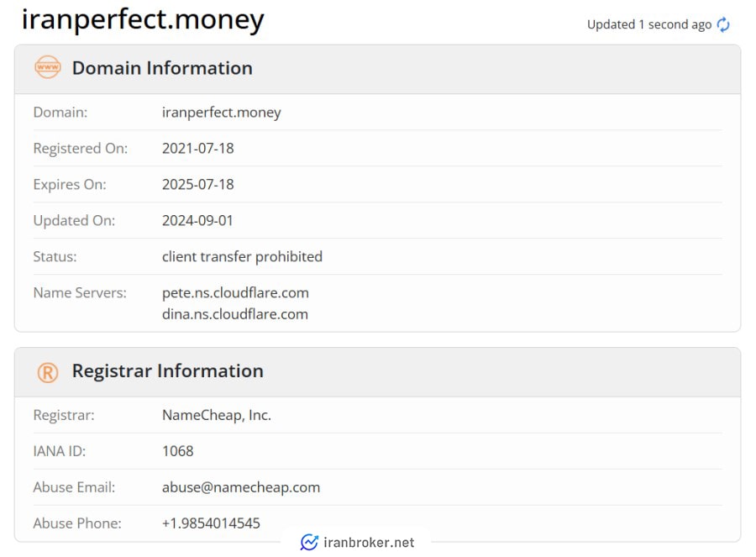Click the refresh icon beside Updated text

(722, 24)
